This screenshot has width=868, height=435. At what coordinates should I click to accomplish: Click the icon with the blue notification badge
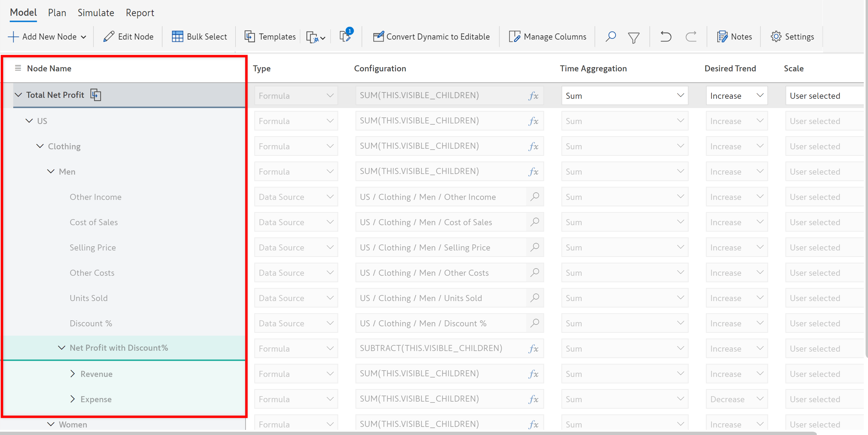pos(345,36)
